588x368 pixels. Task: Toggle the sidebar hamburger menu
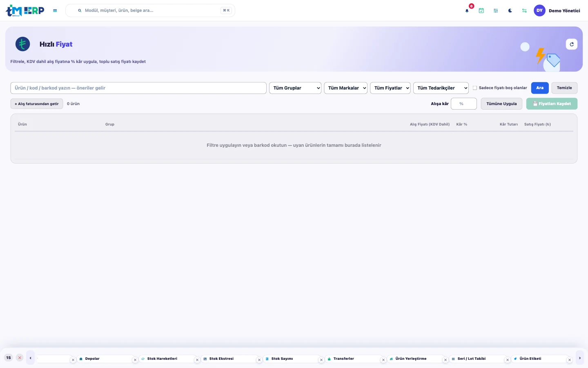[x=55, y=11]
